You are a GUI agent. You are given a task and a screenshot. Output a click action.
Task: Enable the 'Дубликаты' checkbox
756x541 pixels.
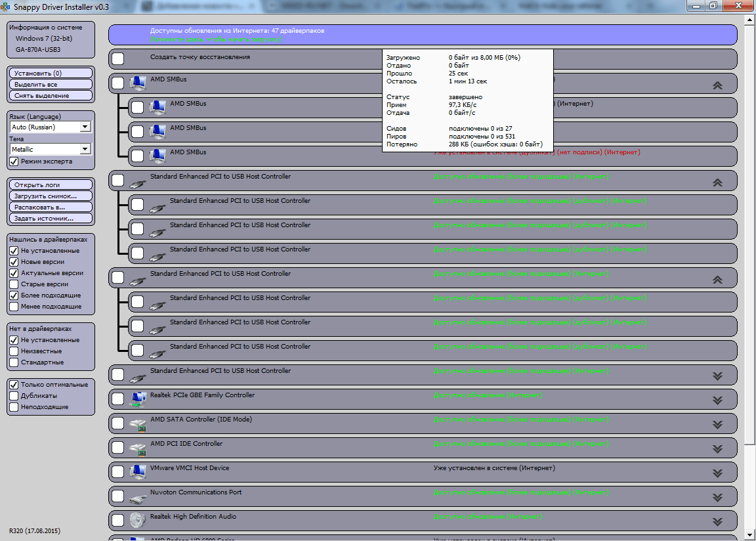[14, 396]
